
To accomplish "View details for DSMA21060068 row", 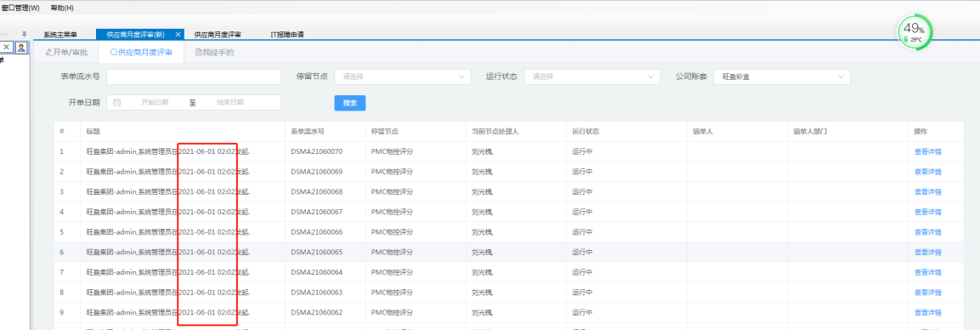I will (x=927, y=192).
